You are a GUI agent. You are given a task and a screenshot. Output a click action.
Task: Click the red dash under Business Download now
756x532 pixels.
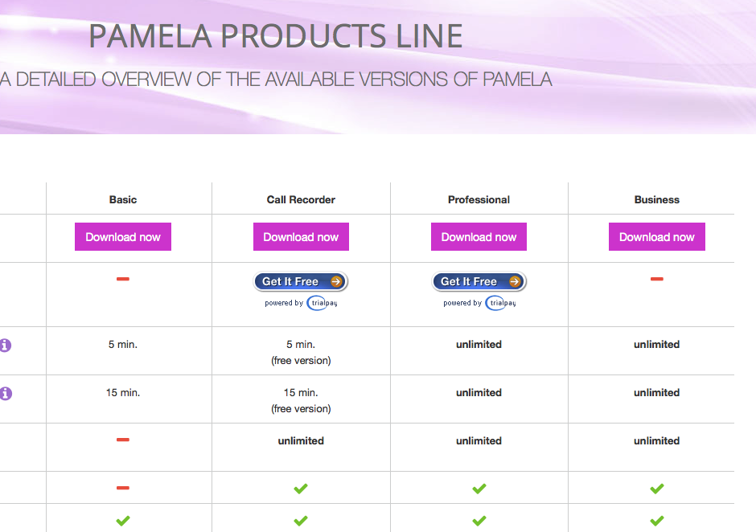click(657, 279)
